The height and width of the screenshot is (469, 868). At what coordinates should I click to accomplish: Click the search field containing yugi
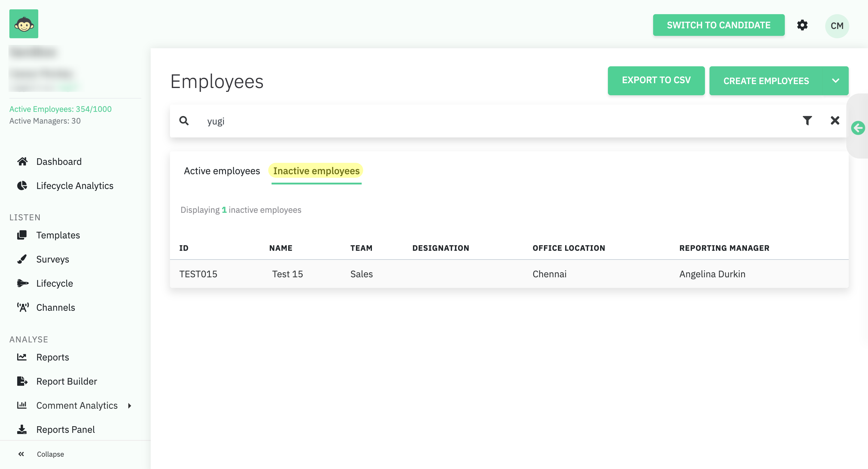click(472, 121)
